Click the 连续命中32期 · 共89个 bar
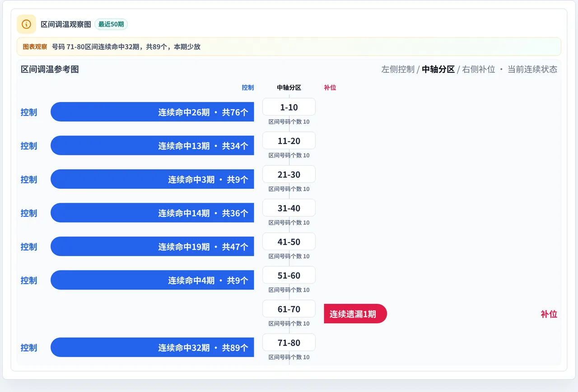Viewport: 578px width, 392px height. tap(152, 347)
